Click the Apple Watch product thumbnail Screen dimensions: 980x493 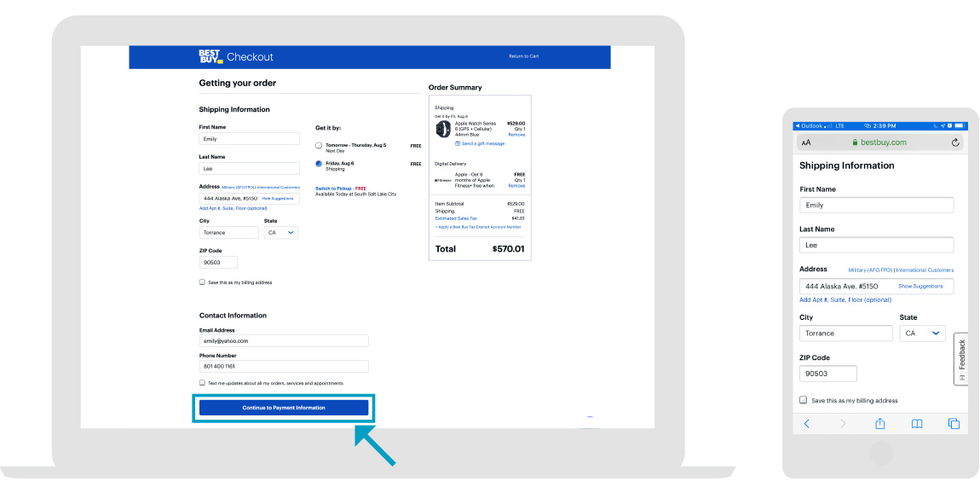[x=443, y=129]
